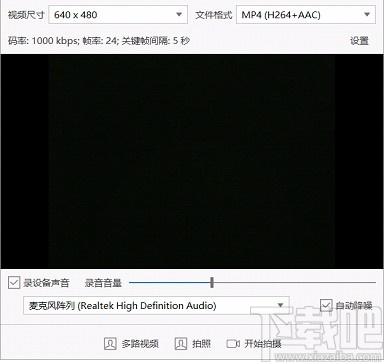This screenshot has height=362, width=385.
Task: Toggle the 录设备声音 checkbox
Action: click(x=14, y=283)
